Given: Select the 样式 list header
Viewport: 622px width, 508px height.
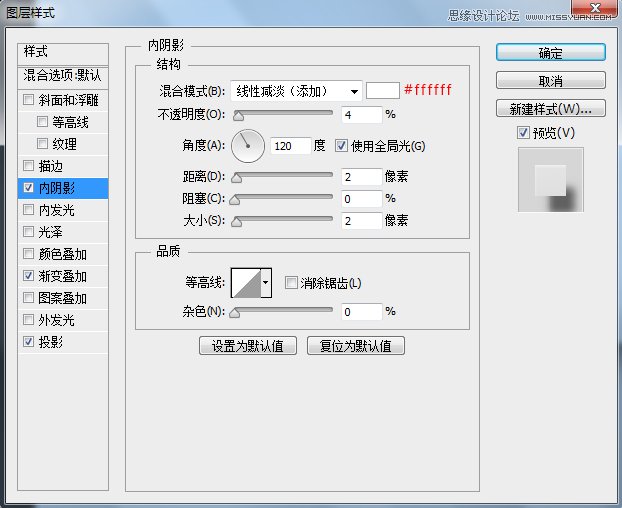Looking at the screenshot, I should (x=63, y=54).
